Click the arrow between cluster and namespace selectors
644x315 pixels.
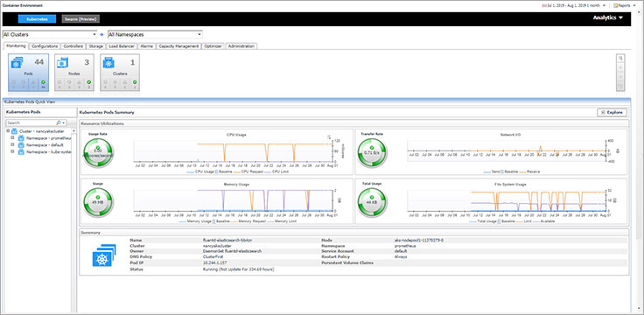(x=101, y=35)
